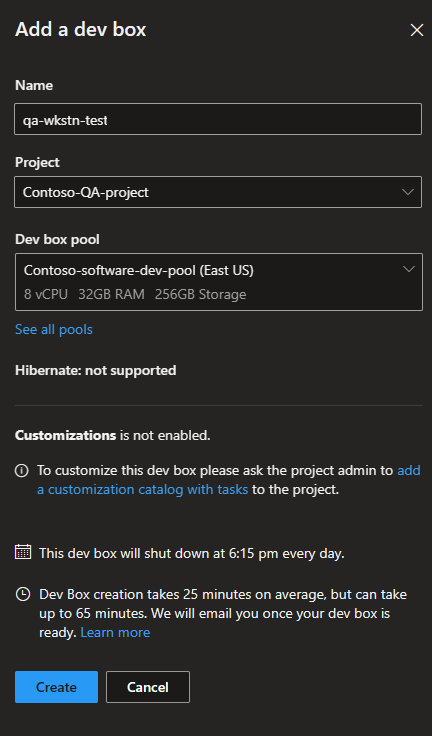The height and width of the screenshot is (736, 432).
Task: Click the calendar icon next to the shutdown schedule
Action: click(x=23, y=552)
